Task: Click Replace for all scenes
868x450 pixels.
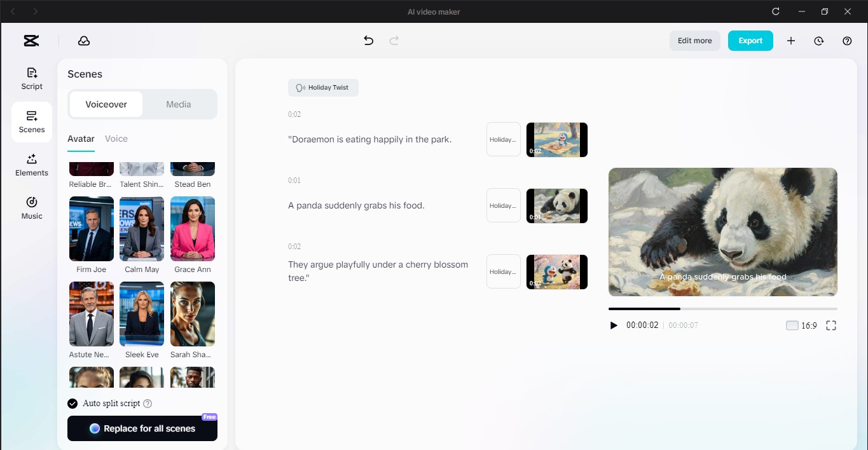Action: (x=142, y=428)
